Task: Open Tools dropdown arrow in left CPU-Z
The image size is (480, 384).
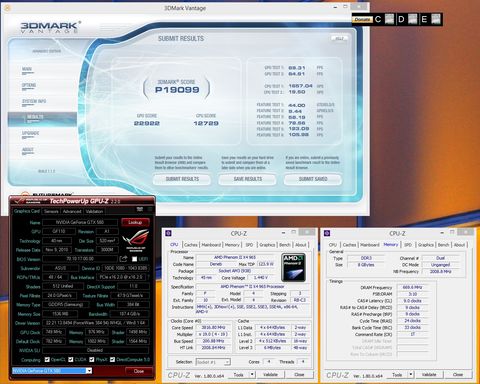Action: [252, 375]
